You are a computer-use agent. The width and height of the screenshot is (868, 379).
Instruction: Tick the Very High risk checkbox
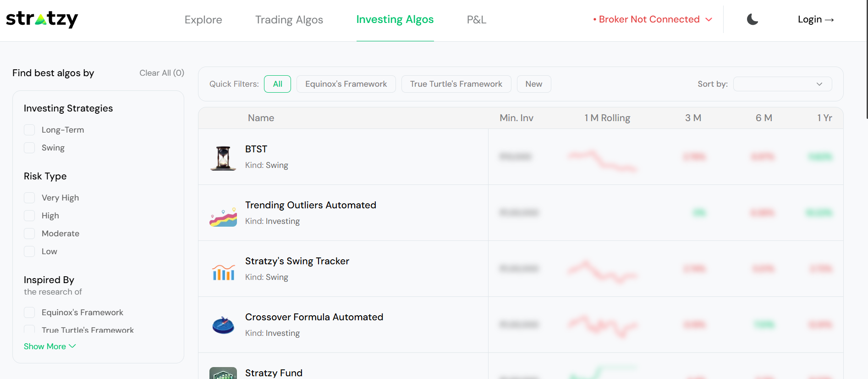29,198
